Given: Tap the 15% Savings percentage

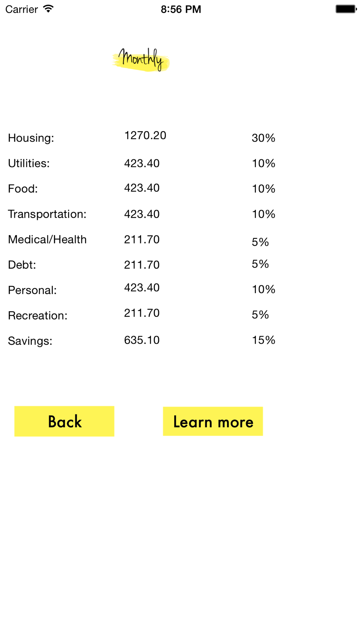Looking at the screenshot, I should tap(264, 340).
